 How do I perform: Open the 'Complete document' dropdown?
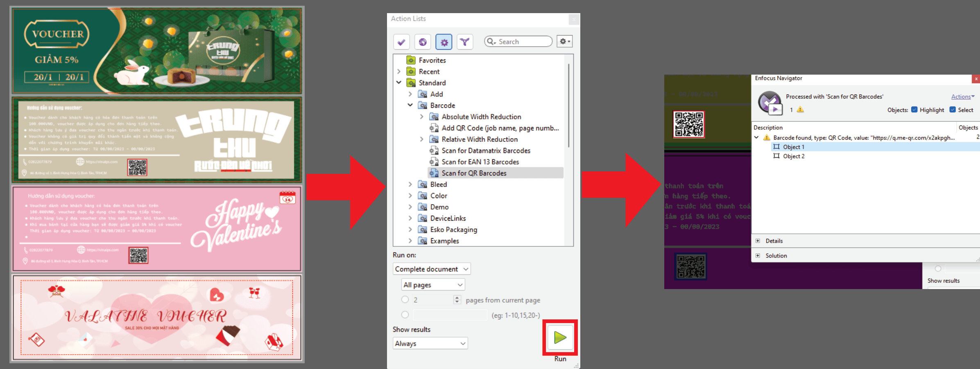pyautogui.click(x=431, y=269)
